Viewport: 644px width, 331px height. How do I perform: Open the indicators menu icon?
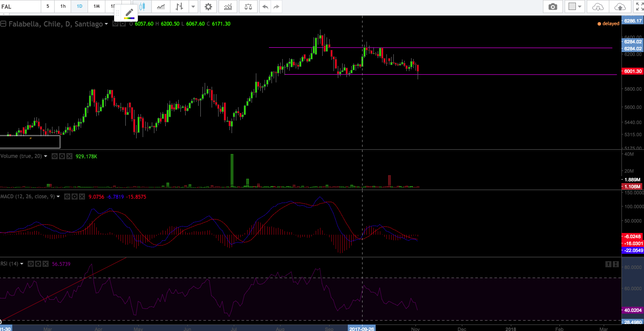pyautogui.click(x=228, y=7)
